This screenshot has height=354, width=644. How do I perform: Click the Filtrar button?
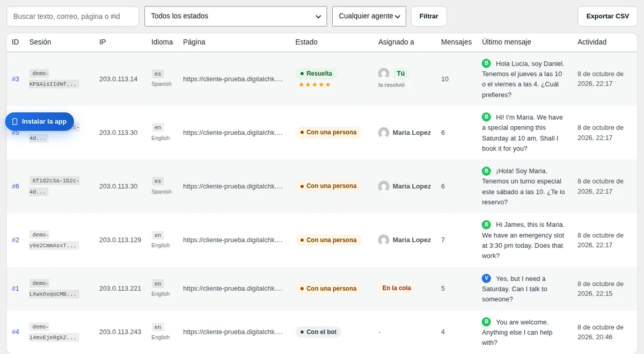click(x=429, y=16)
